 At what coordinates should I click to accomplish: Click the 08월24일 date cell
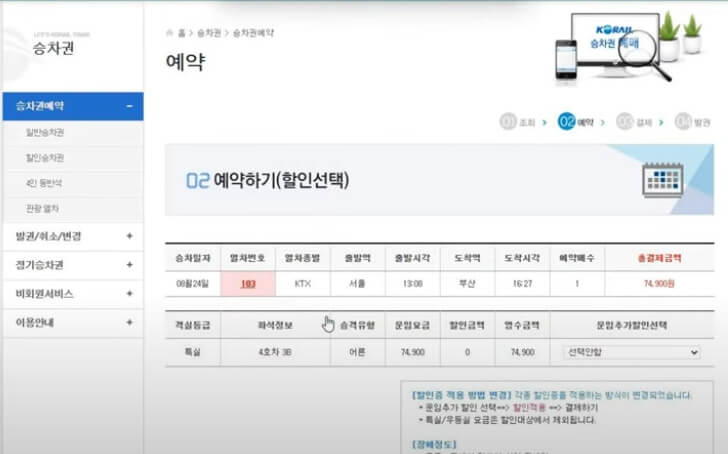[x=192, y=284]
